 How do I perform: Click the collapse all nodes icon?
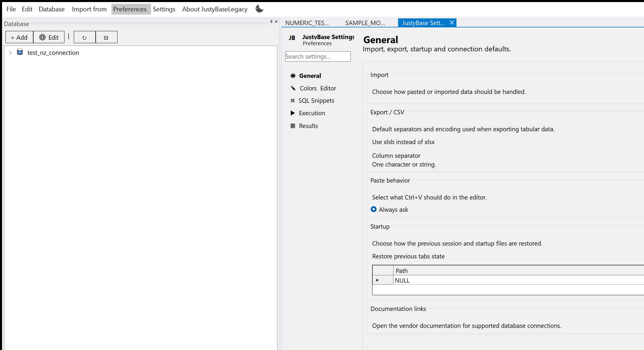tap(106, 37)
